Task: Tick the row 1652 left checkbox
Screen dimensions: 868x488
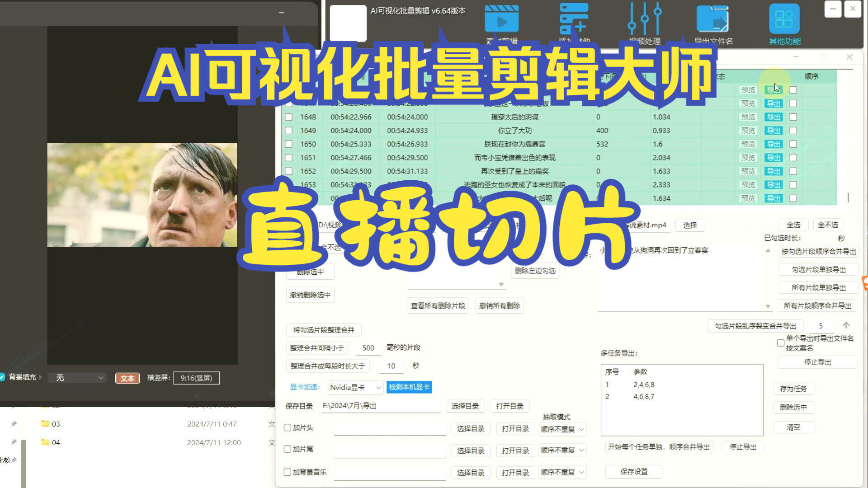Action: (x=288, y=171)
